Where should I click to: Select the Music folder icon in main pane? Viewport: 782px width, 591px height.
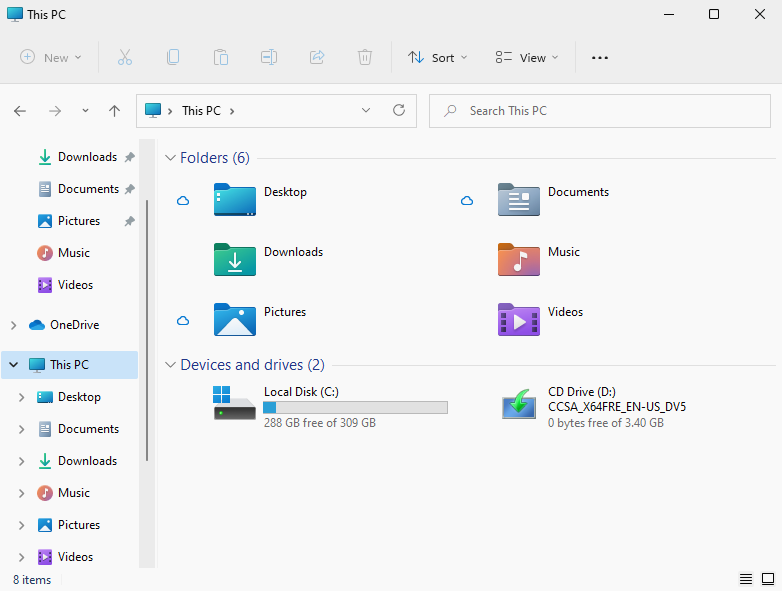coord(519,259)
